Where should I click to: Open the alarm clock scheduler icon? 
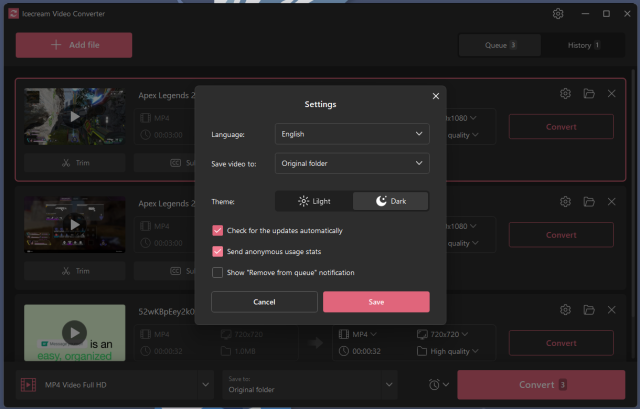click(435, 385)
